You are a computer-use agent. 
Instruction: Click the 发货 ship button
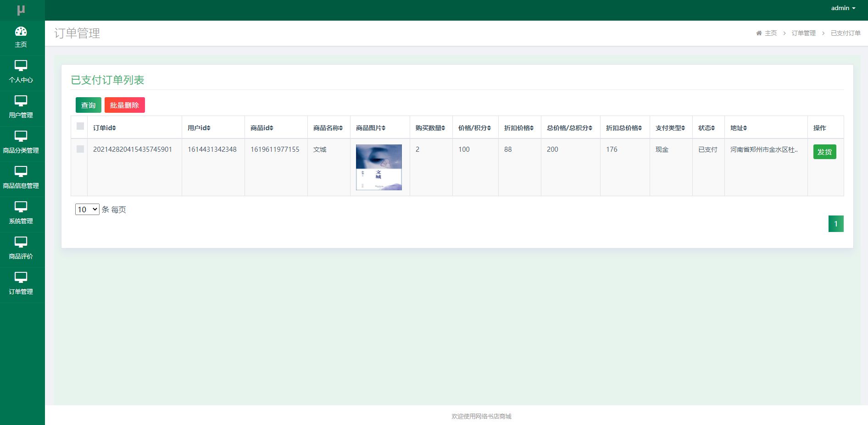(825, 152)
